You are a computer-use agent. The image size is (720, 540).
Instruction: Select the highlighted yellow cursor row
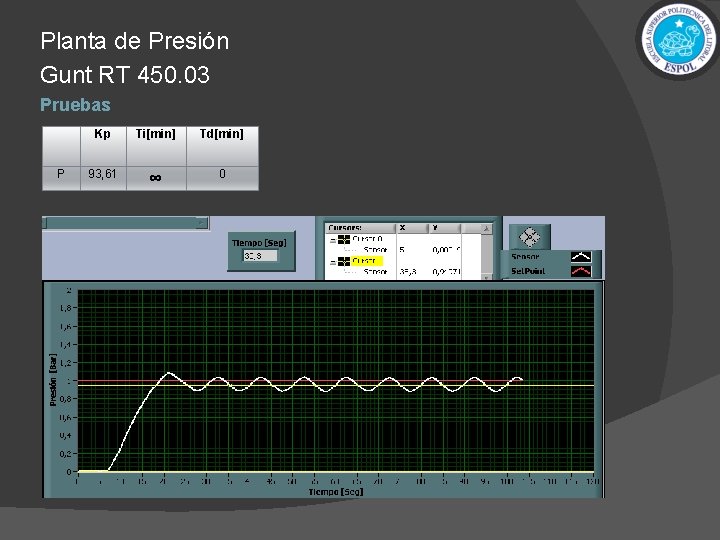pos(367,261)
